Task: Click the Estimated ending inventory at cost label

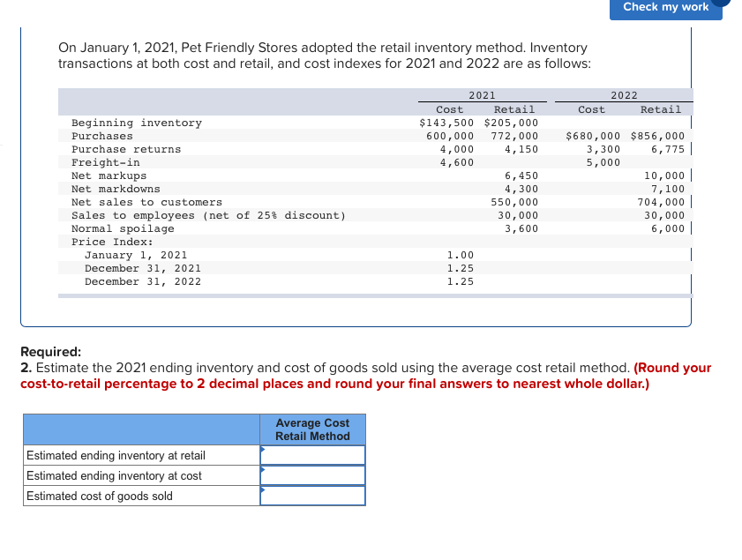Action: 114,475
